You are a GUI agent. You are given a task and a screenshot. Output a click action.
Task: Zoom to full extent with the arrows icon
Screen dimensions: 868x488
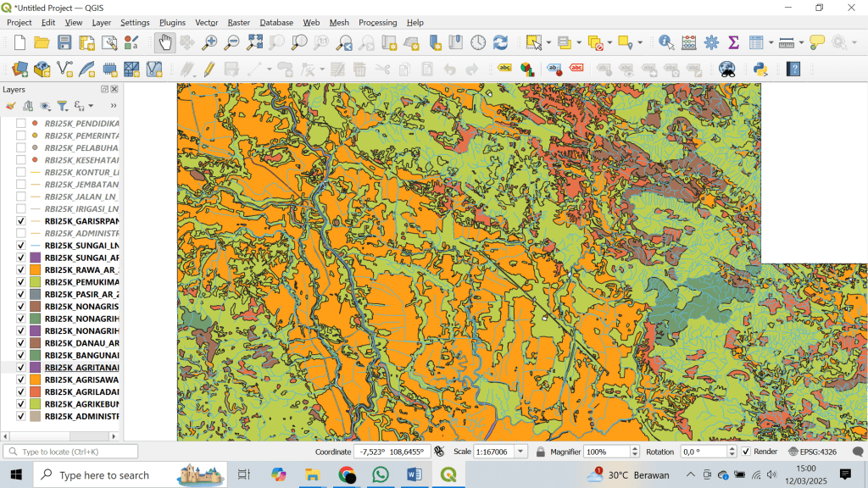click(x=254, y=42)
